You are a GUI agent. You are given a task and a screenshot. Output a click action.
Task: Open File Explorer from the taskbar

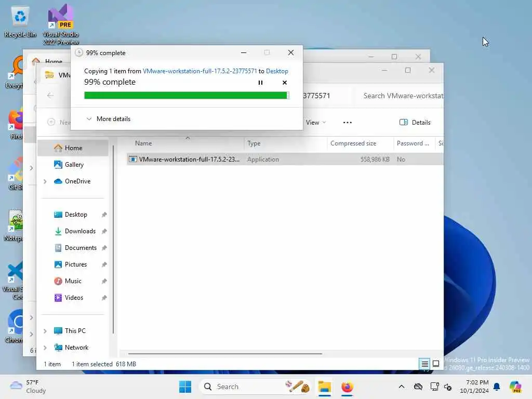click(324, 387)
